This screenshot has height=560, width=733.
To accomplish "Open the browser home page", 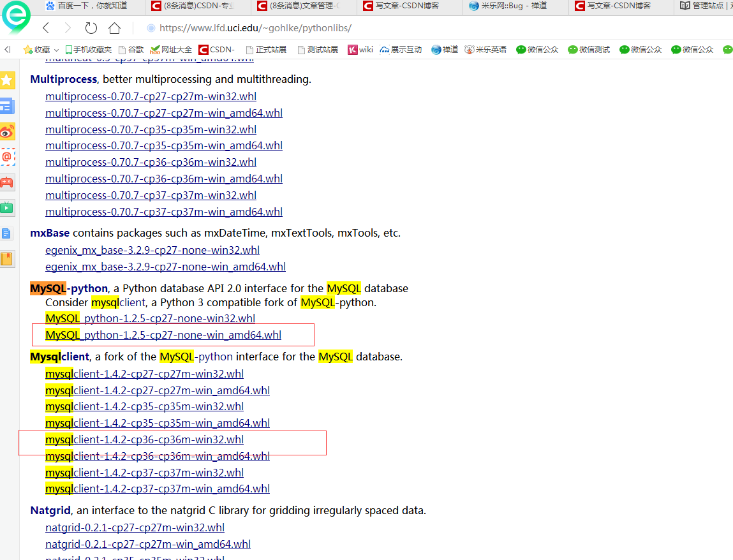I will (x=115, y=28).
